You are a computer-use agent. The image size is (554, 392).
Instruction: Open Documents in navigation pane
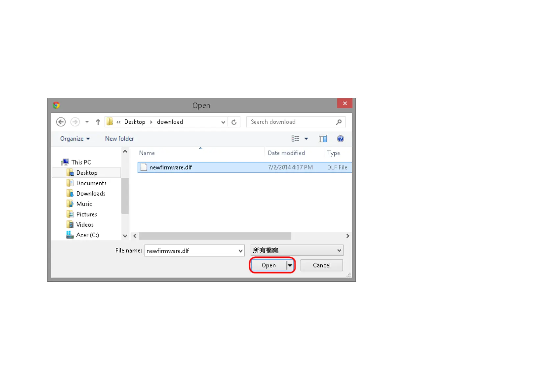tap(91, 183)
